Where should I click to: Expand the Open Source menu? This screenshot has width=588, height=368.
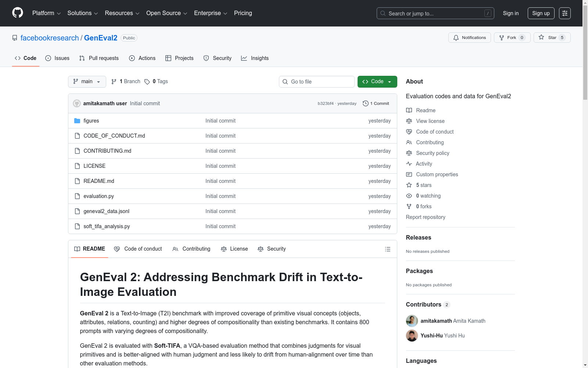[167, 13]
